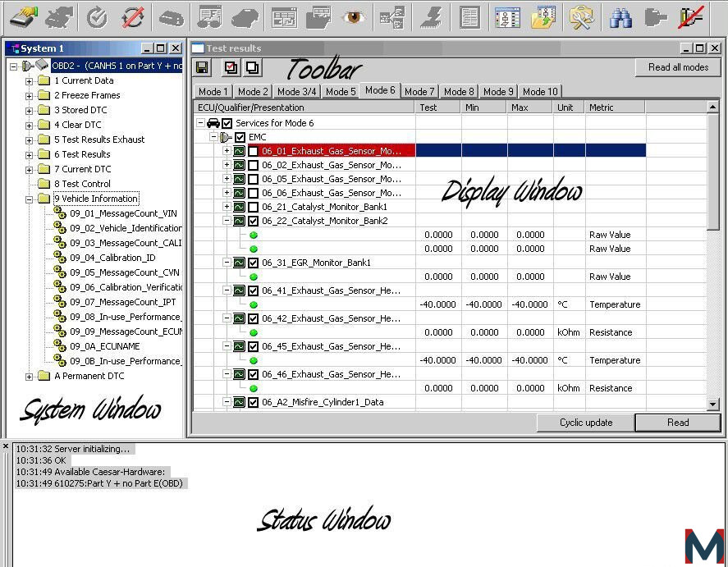Viewport: 728px width, 567px height.
Task: Open the wrench toolbox settings icon
Action: tap(581, 17)
